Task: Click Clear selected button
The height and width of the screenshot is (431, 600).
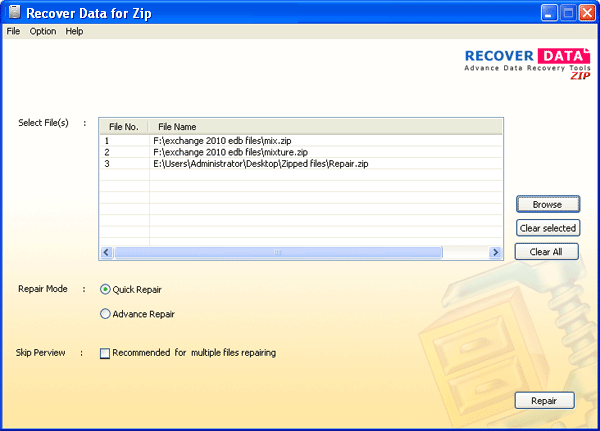Action: click(547, 228)
